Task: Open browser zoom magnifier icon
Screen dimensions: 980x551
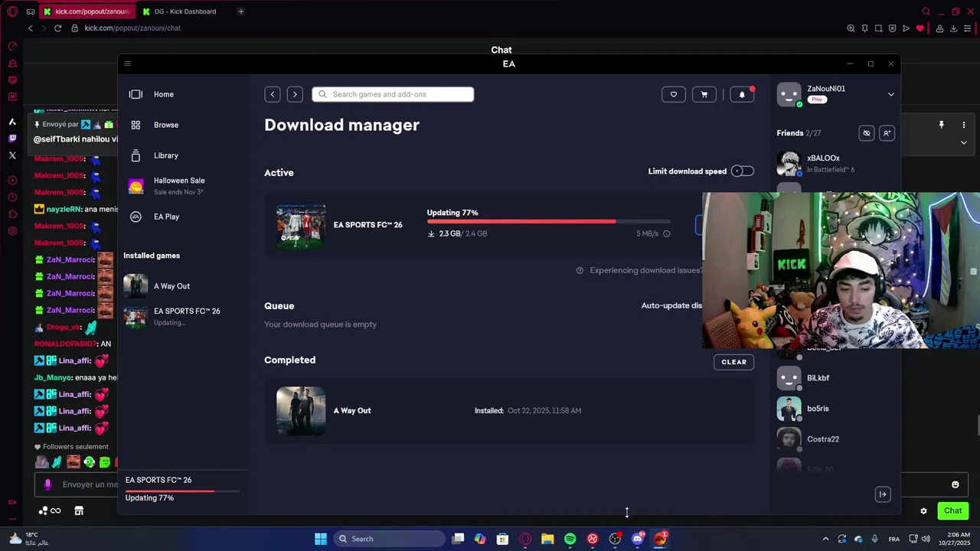Action: [851, 28]
